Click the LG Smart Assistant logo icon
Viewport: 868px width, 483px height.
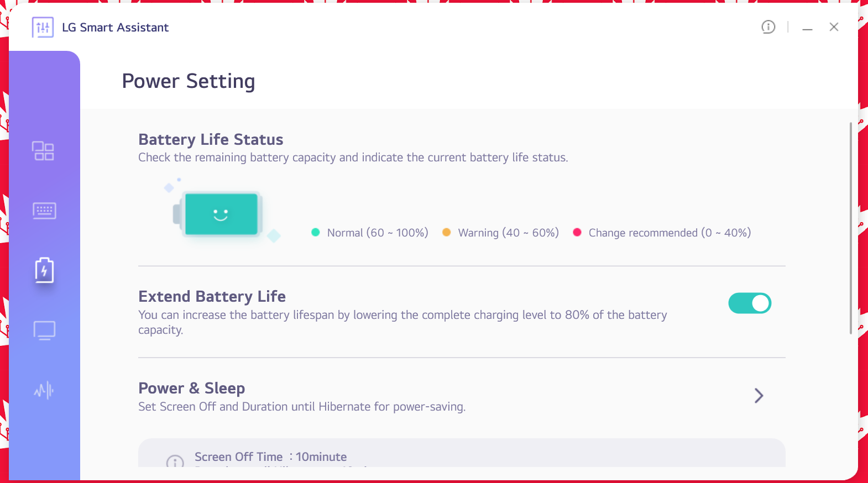tap(43, 27)
